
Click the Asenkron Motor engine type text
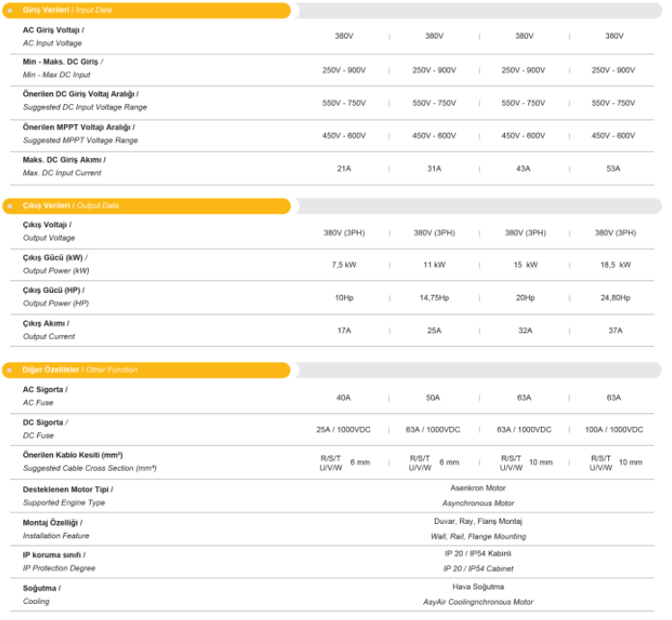pos(478,489)
